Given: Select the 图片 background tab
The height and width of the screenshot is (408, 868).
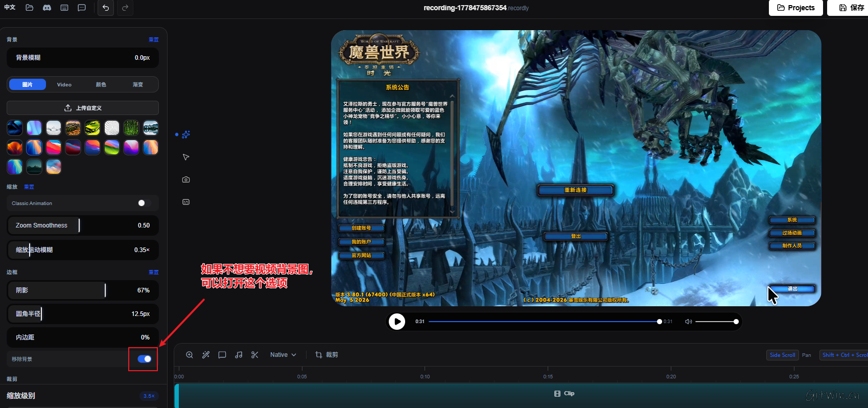Looking at the screenshot, I should click(x=28, y=84).
